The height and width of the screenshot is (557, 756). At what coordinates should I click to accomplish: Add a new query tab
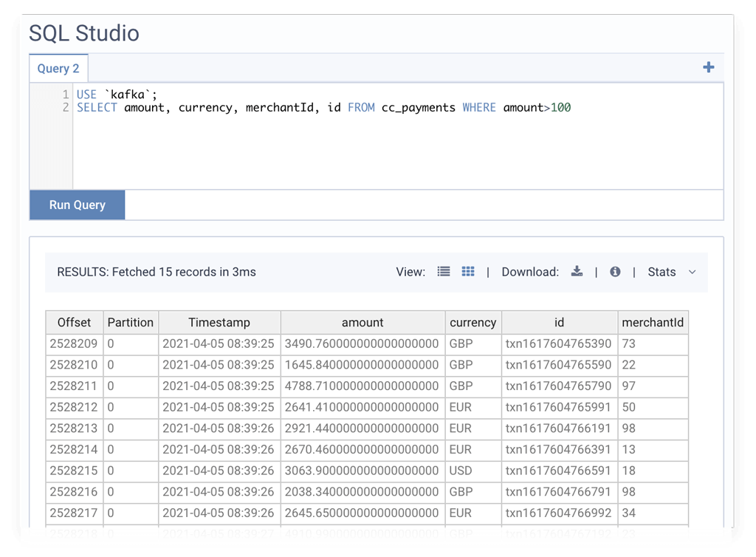pyautogui.click(x=709, y=66)
